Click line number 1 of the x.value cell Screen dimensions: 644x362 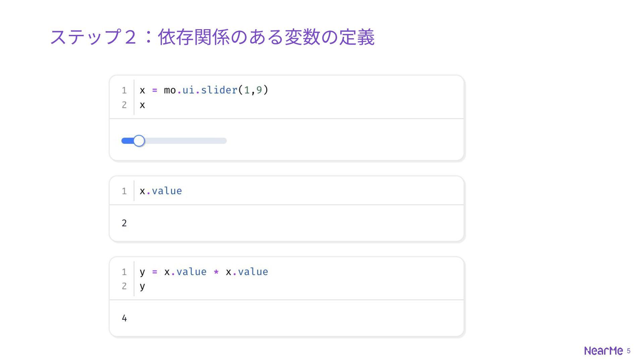(x=124, y=191)
